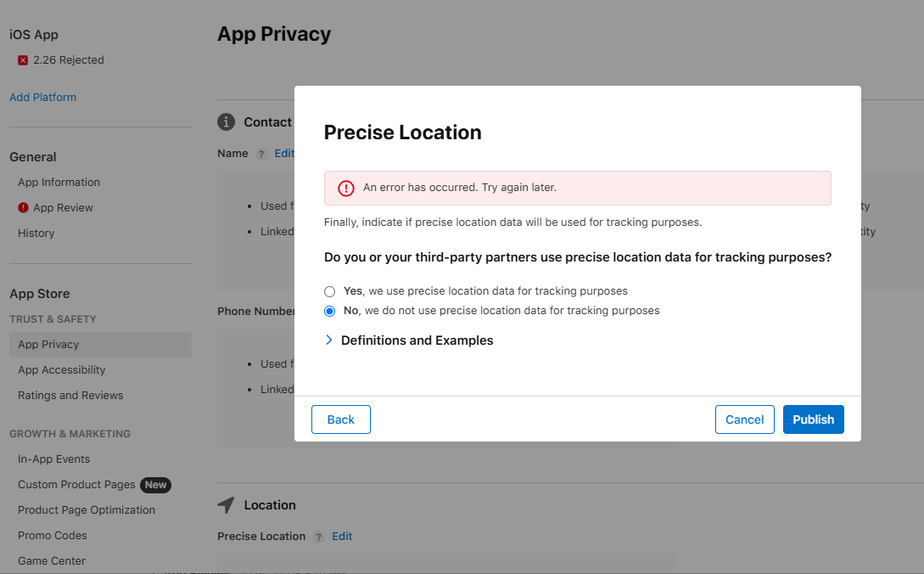Click the help icon beside Precise Location
Viewport: 924px width, 574px height.
tap(319, 537)
